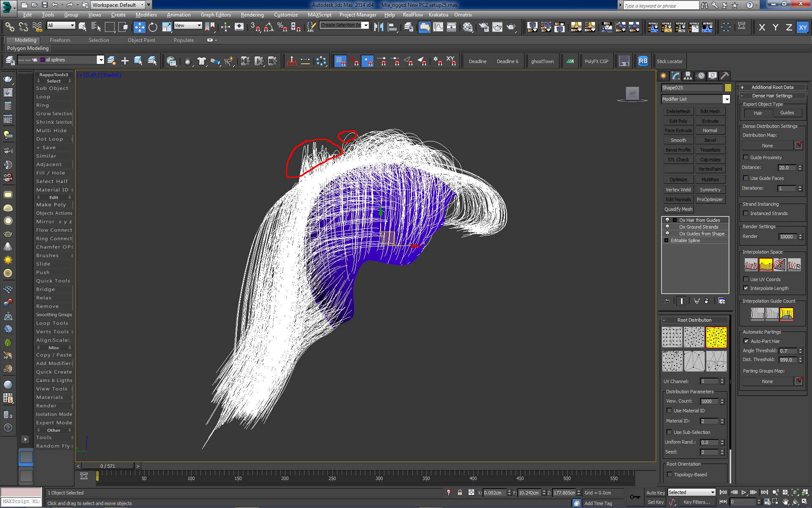Image resolution: width=812 pixels, height=508 pixels.
Task: Open the Ornatrix menu
Action: pyautogui.click(x=463, y=15)
